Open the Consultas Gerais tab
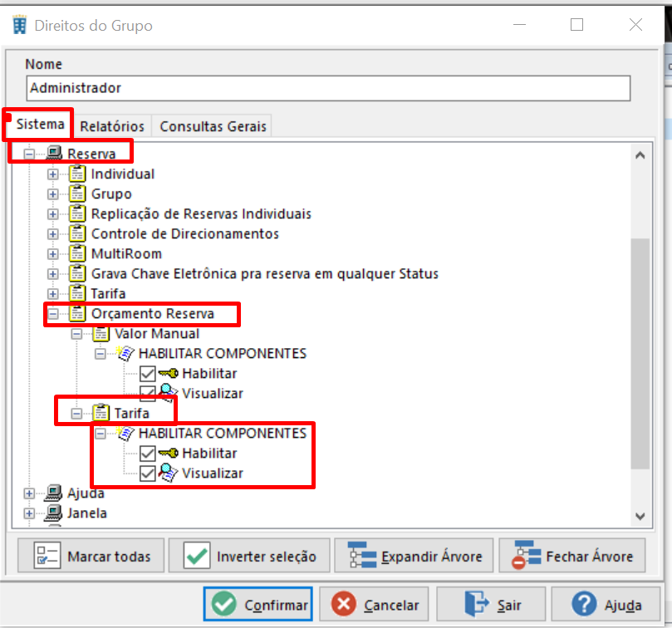 tap(213, 126)
